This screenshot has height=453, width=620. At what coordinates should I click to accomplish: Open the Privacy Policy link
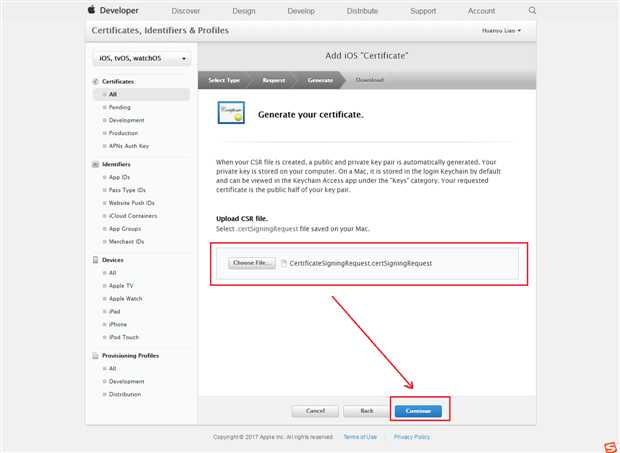tap(412, 437)
